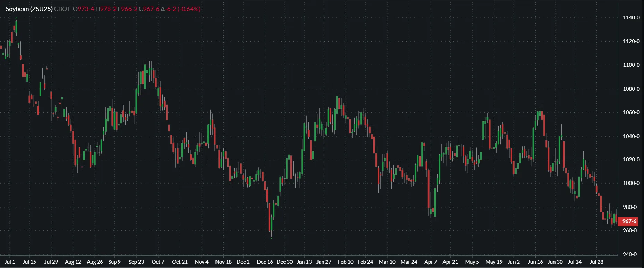Select the high value H978-2

(x=106, y=9)
